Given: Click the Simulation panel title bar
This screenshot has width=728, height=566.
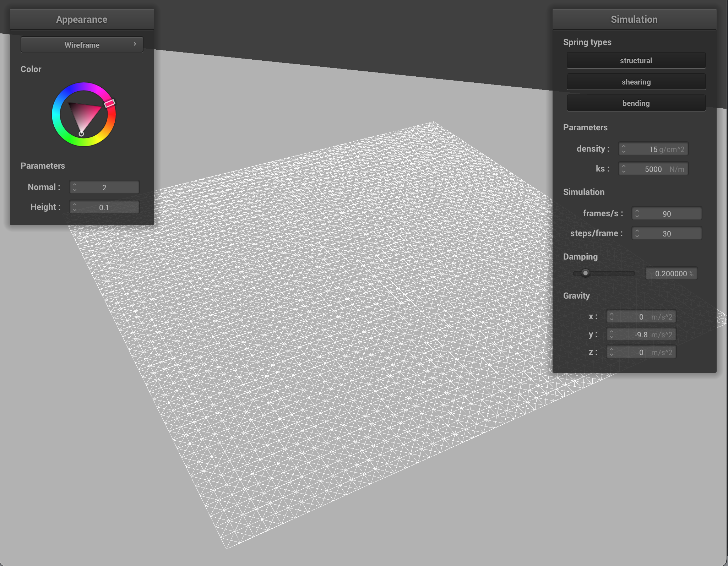Looking at the screenshot, I should tap(634, 20).
